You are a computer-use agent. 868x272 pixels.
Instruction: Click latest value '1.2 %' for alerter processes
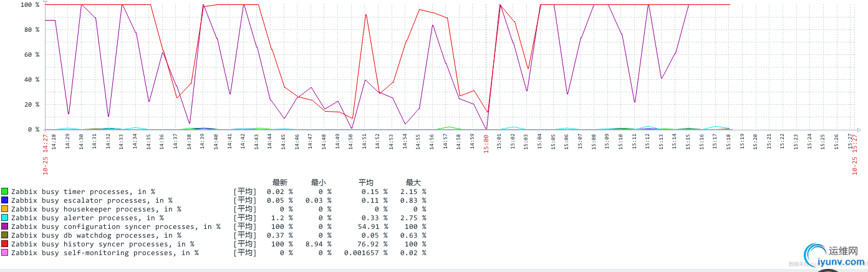click(x=281, y=218)
